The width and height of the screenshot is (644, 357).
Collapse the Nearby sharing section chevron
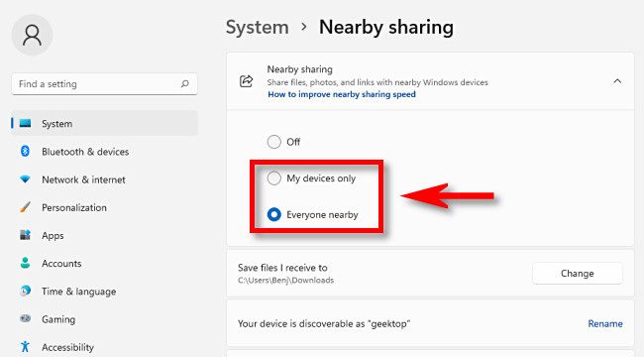point(617,81)
